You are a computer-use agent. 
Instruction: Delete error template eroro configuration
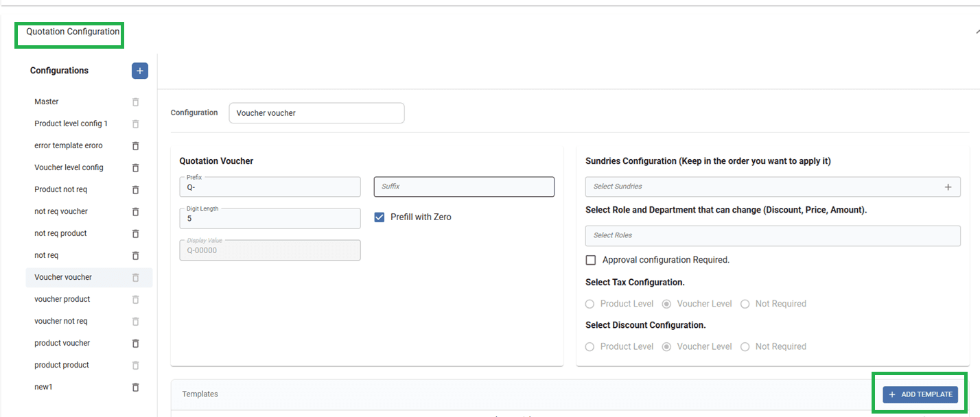tap(135, 145)
